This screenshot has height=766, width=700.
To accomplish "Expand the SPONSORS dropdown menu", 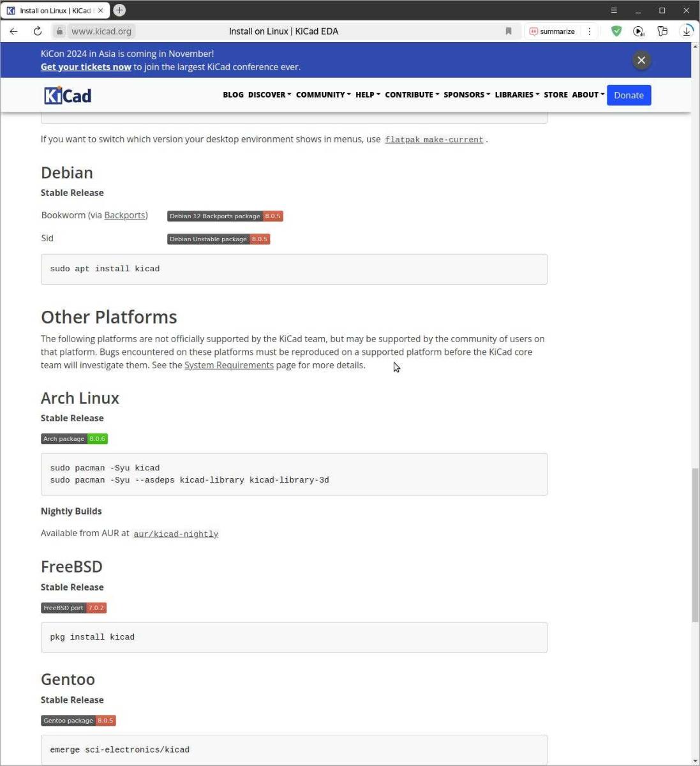I will click(466, 94).
